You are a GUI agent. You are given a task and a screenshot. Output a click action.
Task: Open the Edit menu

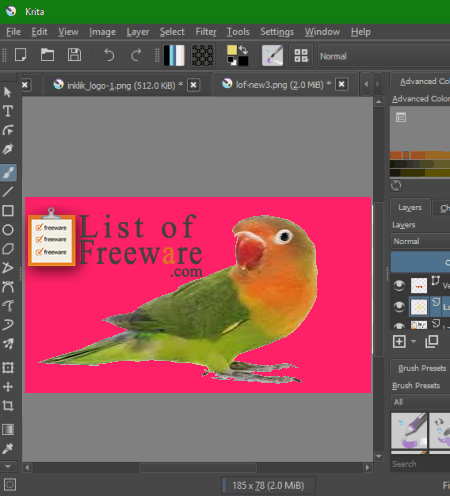[39, 32]
